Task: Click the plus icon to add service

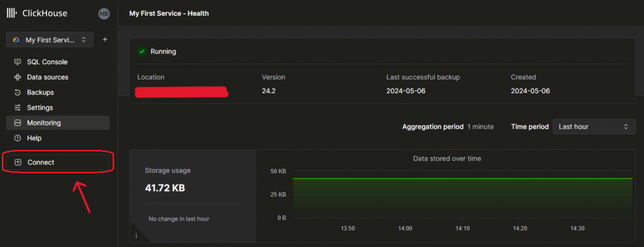Action: pyautogui.click(x=105, y=40)
